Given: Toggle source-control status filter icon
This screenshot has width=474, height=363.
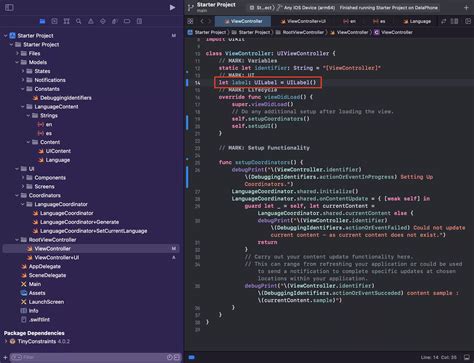Looking at the screenshot, I should (177, 357).
